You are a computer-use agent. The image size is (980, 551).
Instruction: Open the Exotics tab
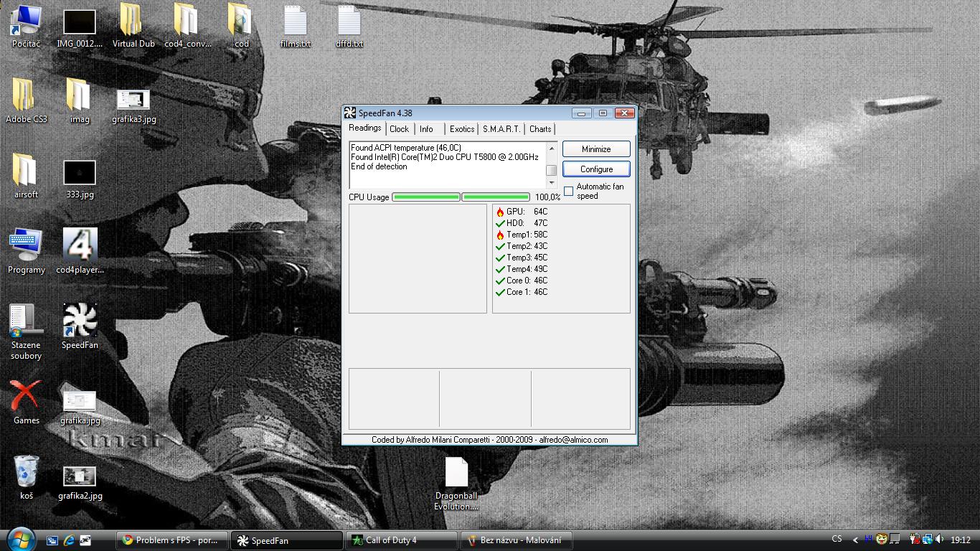click(462, 129)
